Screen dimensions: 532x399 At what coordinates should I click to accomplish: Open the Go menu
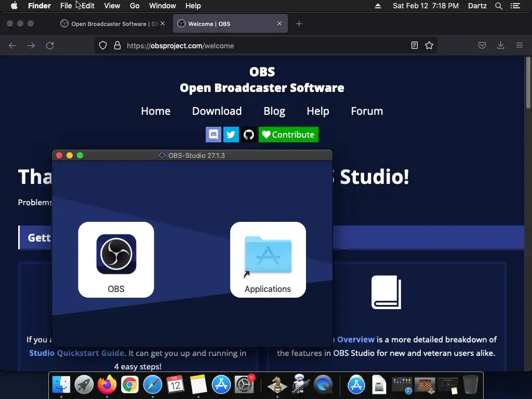coord(135,6)
